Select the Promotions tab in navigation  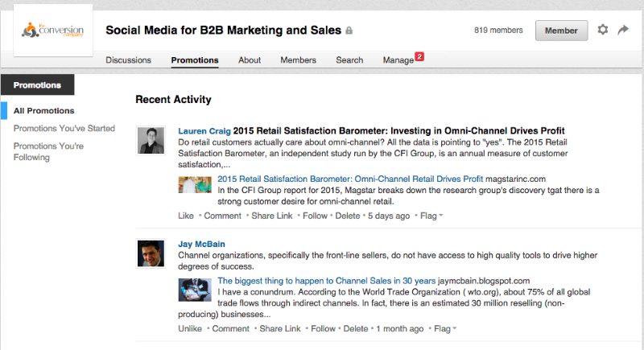(x=195, y=60)
